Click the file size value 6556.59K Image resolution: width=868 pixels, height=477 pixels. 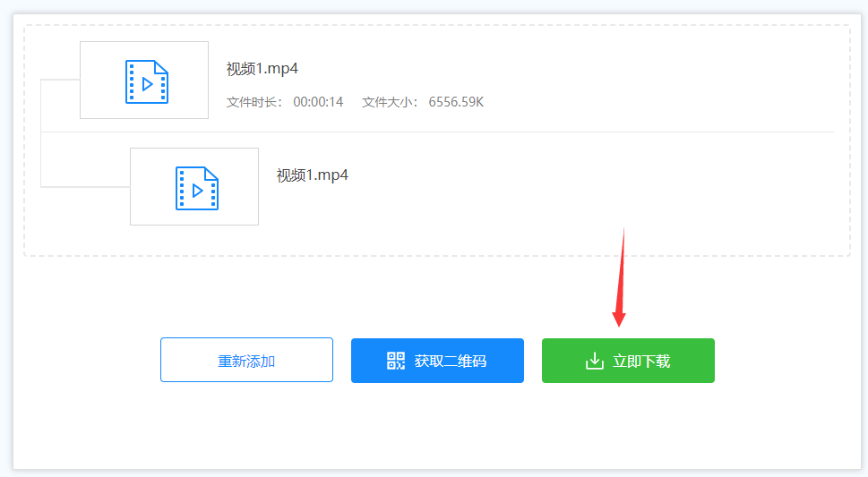click(456, 102)
